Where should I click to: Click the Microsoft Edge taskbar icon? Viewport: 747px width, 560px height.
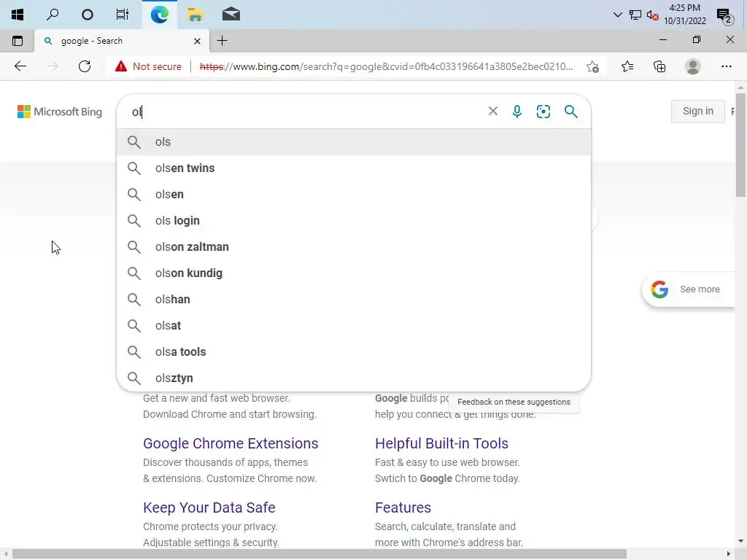coord(159,15)
